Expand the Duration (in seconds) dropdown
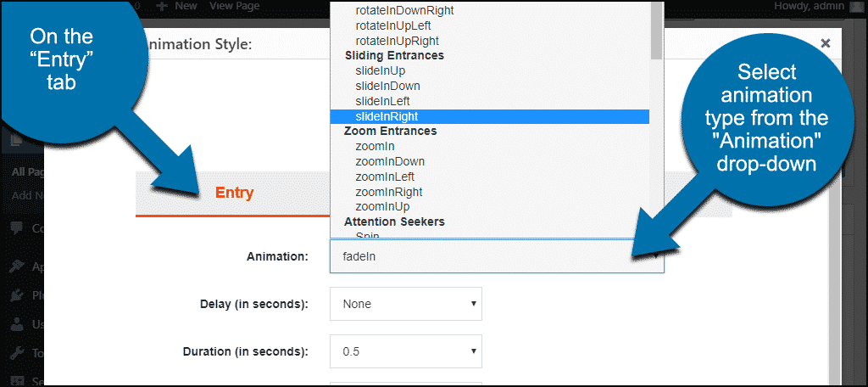 point(406,351)
